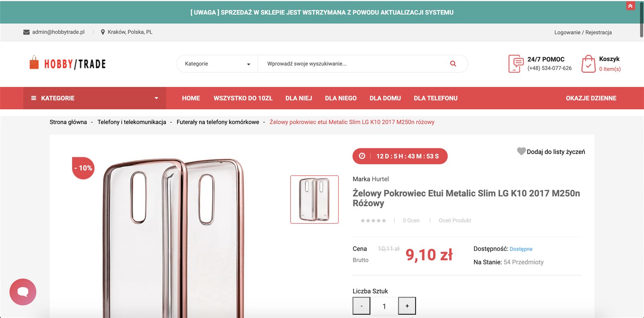Increase quantity with plus button
Image resolution: width=644 pixels, height=318 pixels.
(407, 306)
